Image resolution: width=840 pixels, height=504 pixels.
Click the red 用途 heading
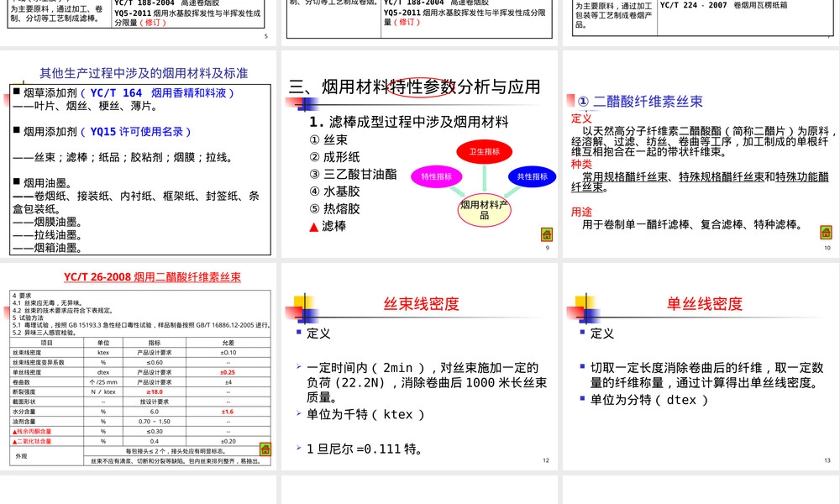tap(582, 212)
